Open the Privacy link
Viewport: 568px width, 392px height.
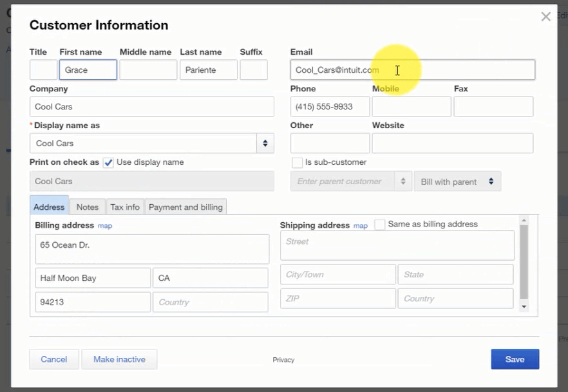pyautogui.click(x=283, y=360)
